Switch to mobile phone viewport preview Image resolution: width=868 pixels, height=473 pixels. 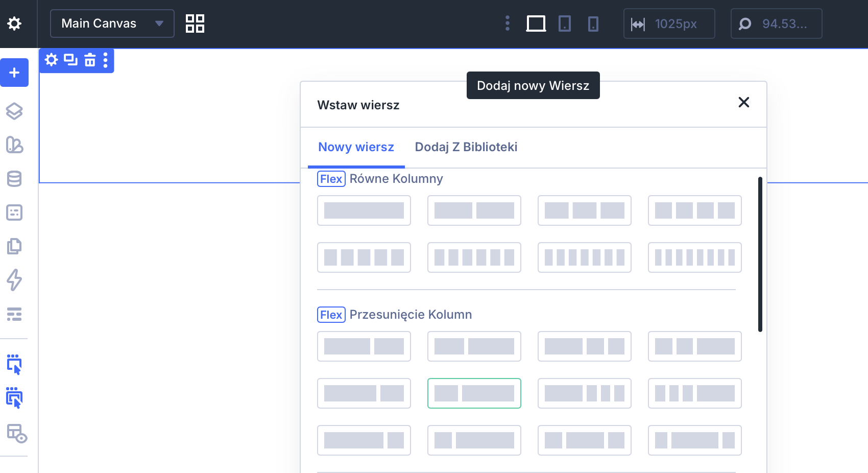[x=593, y=23]
